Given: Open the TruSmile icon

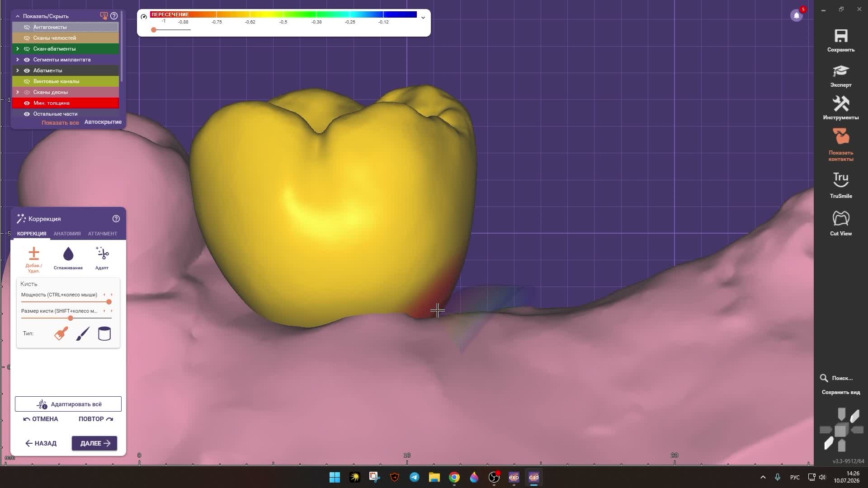Looking at the screenshot, I should [841, 179].
